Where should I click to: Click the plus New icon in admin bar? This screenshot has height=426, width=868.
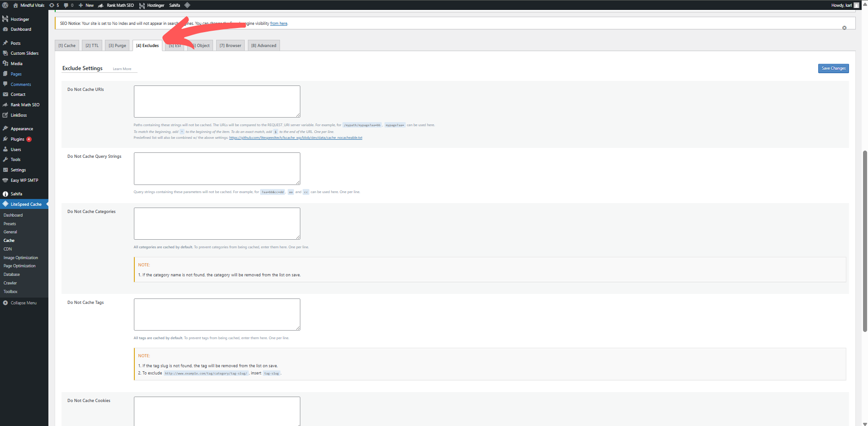(81, 5)
